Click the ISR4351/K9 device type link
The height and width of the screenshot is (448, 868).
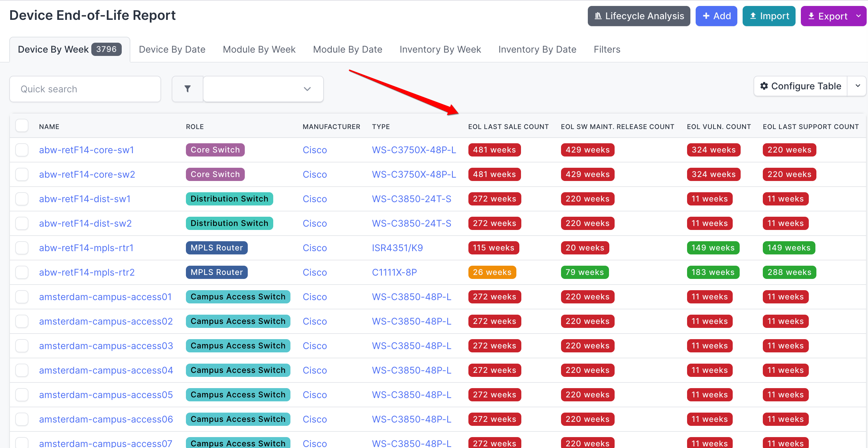coord(397,248)
